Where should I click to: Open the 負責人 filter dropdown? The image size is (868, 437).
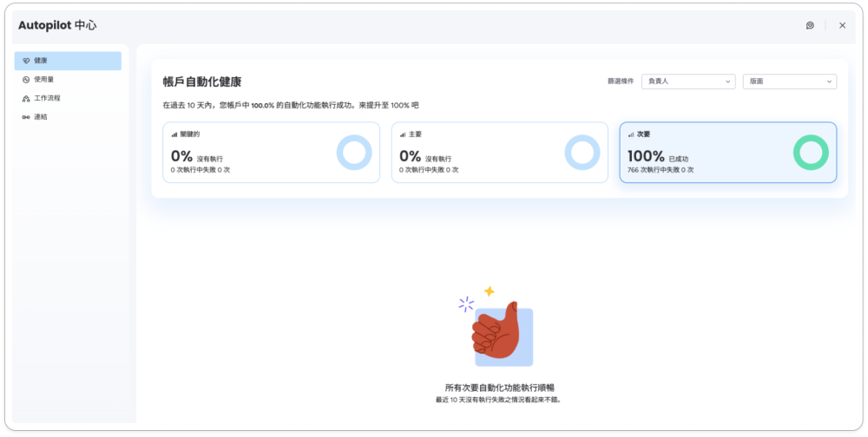click(688, 82)
